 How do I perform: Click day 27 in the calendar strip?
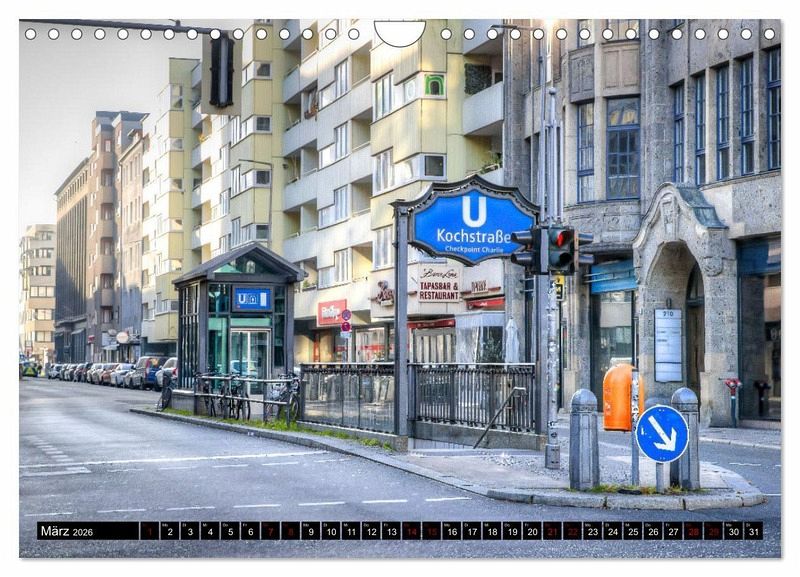673,531
